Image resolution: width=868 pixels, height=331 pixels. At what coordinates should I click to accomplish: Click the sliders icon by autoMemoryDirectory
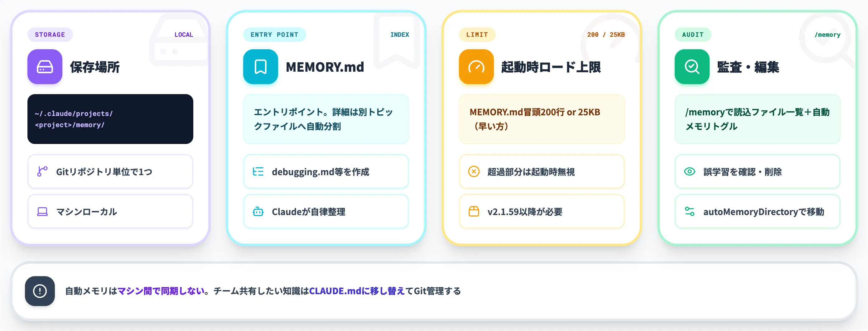point(689,212)
